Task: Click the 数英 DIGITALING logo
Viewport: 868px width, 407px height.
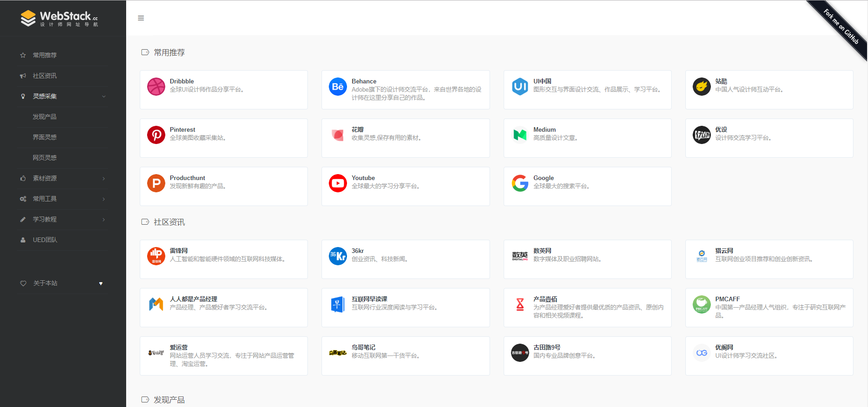Action: click(520, 256)
